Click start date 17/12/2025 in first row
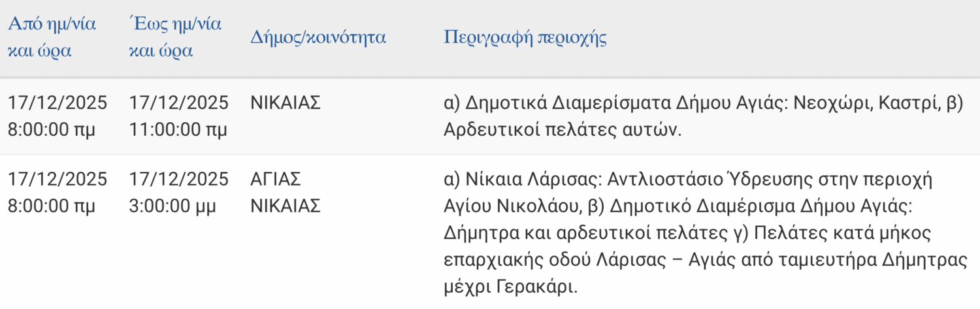The height and width of the screenshot is (309, 980). 57,103
